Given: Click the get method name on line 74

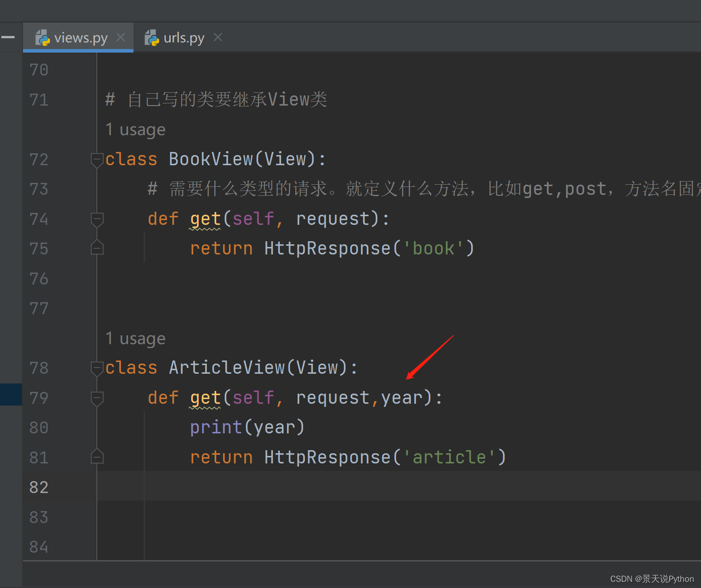Looking at the screenshot, I should (206, 220).
